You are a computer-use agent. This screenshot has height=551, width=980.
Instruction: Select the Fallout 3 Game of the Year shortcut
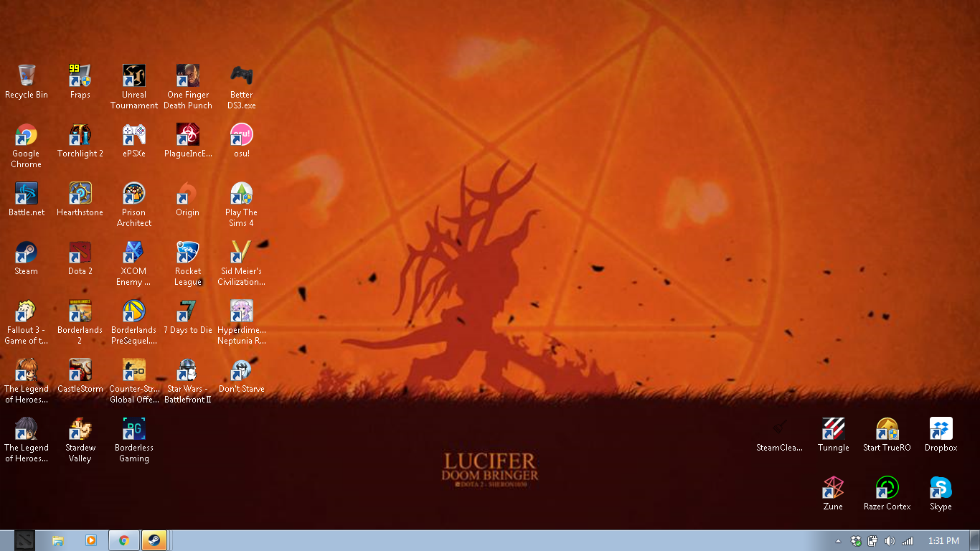(27, 311)
